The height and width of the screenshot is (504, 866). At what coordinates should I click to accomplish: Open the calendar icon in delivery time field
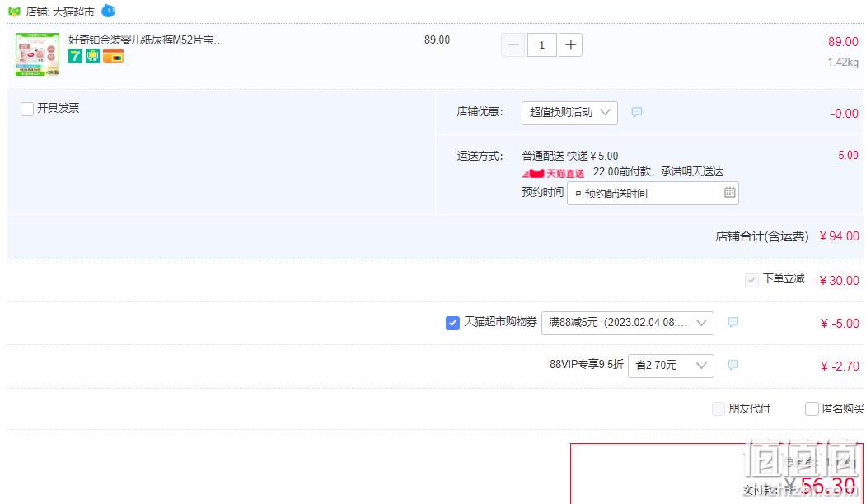pyautogui.click(x=729, y=192)
